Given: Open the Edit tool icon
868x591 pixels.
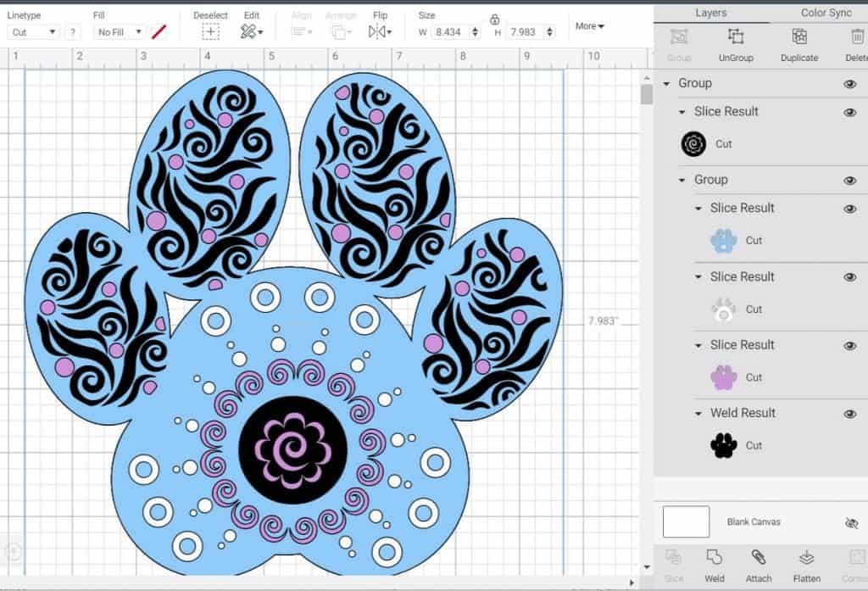Looking at the screenshot, I should click(251, 32).
